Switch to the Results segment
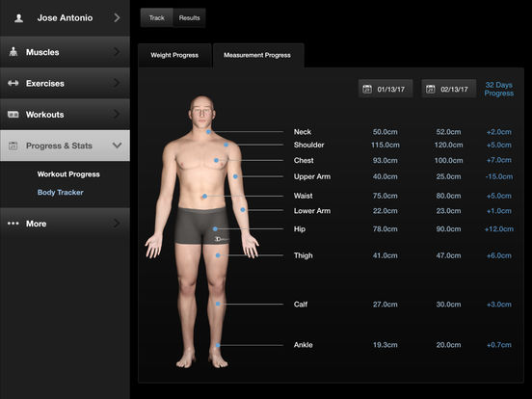The width and height of the screenshot is (532, 399). (x=189, y=18)
